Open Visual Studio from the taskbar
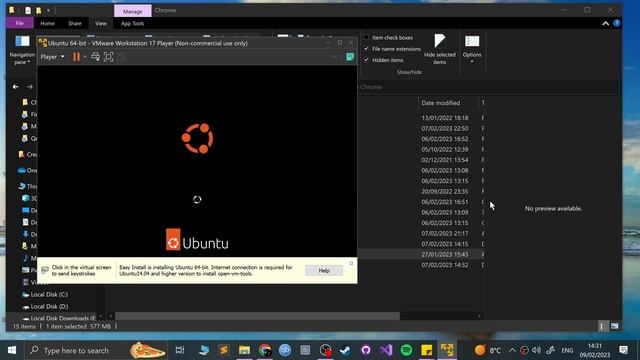Viewport: 640px width, 360px height. [386, 350]
